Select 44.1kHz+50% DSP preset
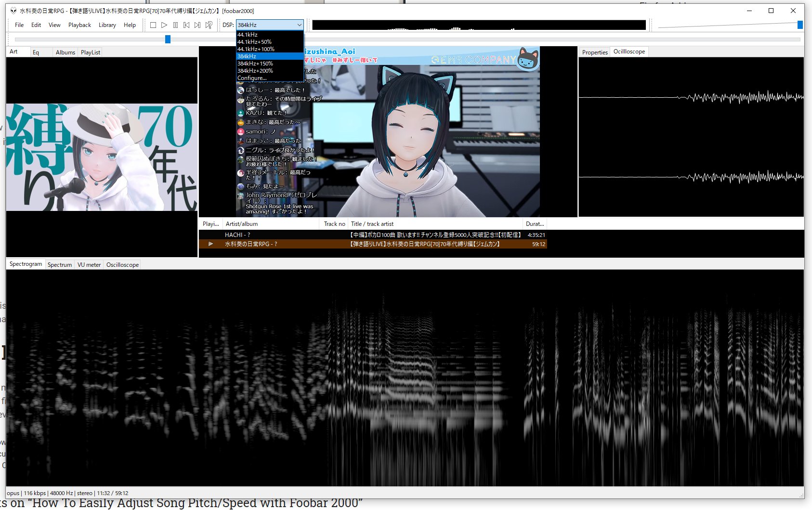812x510 pixels. (x=270, y=42)
